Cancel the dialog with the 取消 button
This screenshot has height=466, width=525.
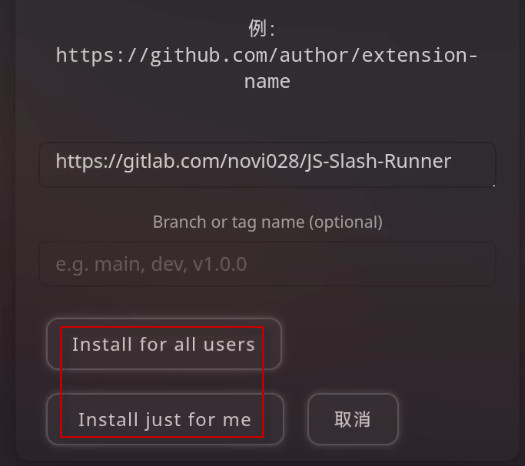pyautogui.click(x=353, y=419)
